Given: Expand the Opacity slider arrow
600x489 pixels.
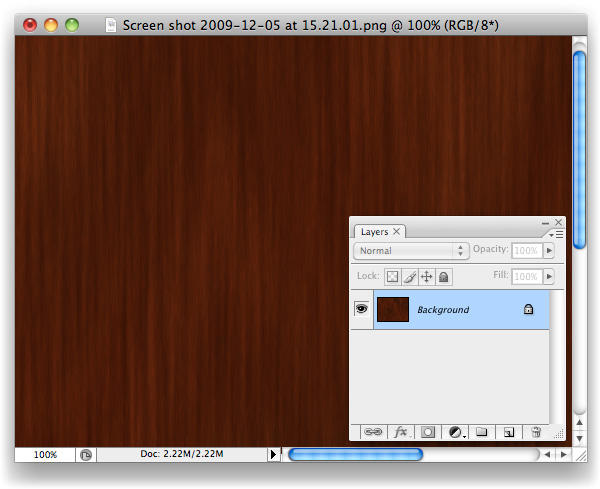Looking at the screenshot, I should pos(549,251).
